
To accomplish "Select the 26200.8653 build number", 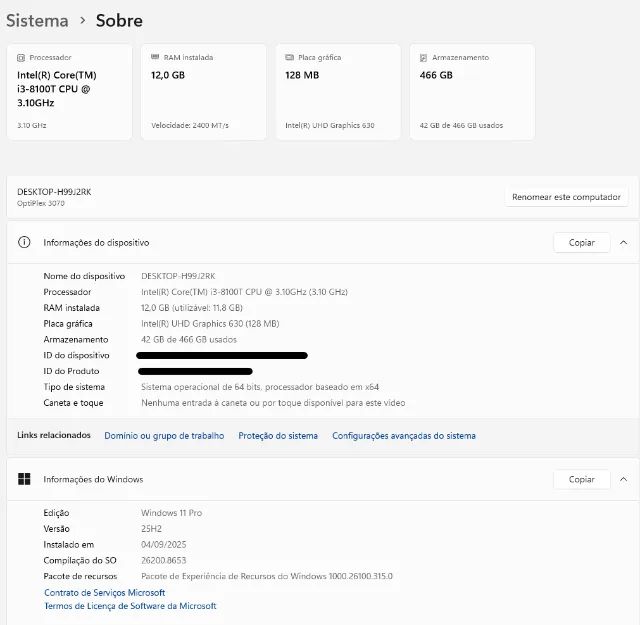I will (x=163, y=560).
